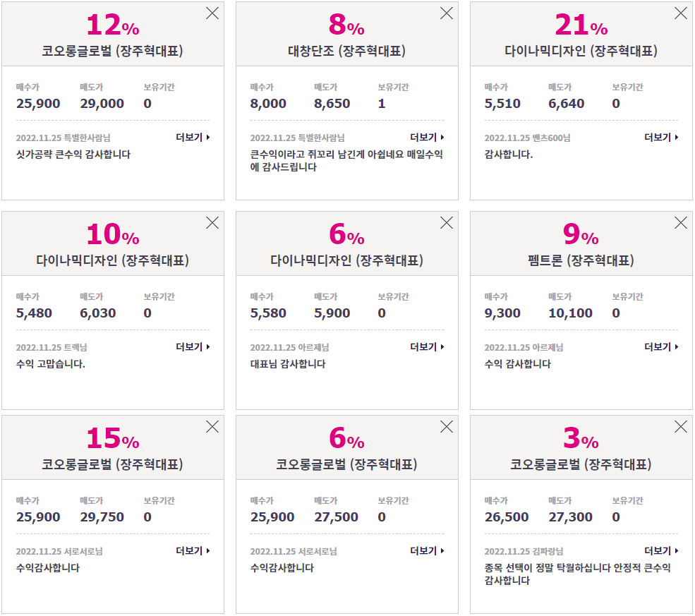Close the 21% 다이나믹디자인 card
Image resolution: width=695 pixels, height=616 pixels.
(680, 13)
